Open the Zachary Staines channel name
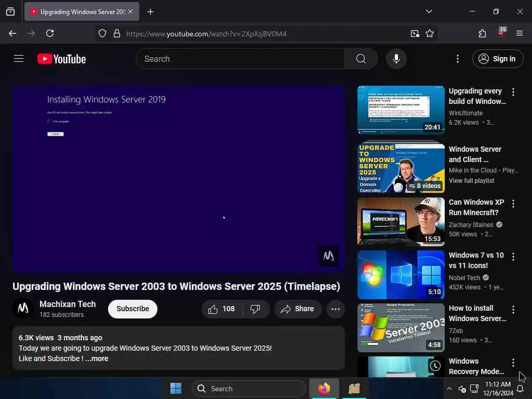The height and width of the screenshot is (399, 532). [471, 224]
